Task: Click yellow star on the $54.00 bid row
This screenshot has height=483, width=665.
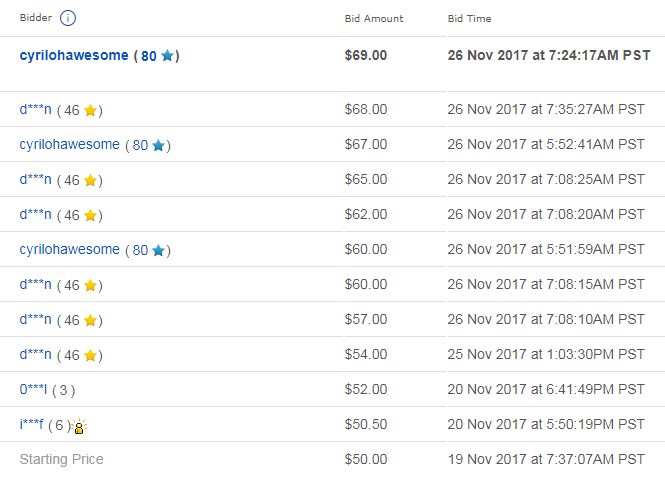Action: pos(90,355)
